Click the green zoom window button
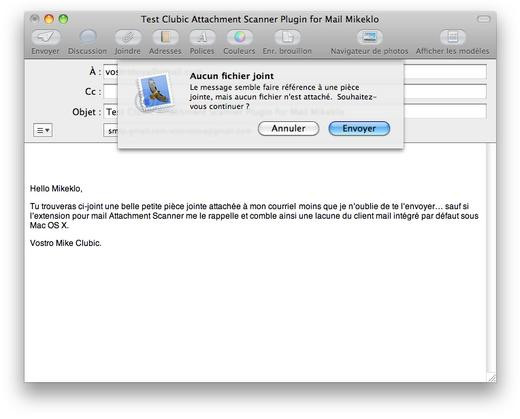The height and width of the screenshot is (419, 520). pyautogui.click(x=63, y=19)
